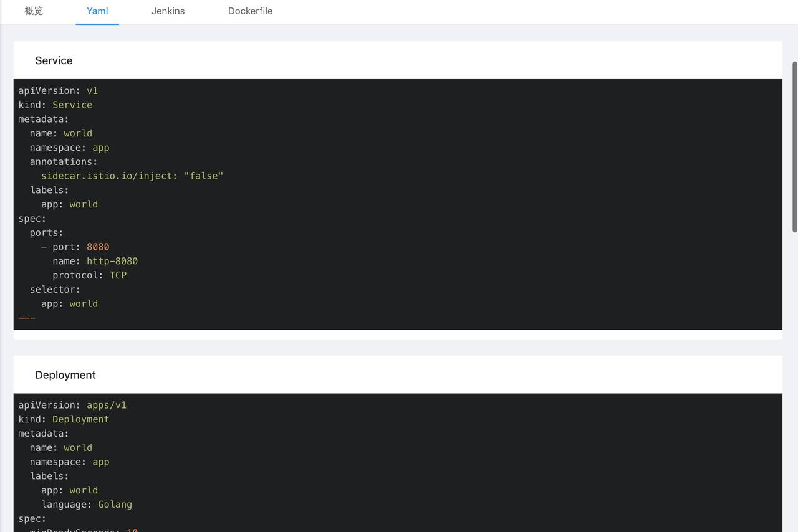The height and width of the screenshot is (532, 798).
Task: Click the line "language: Golang"
Action: point(87,505)
